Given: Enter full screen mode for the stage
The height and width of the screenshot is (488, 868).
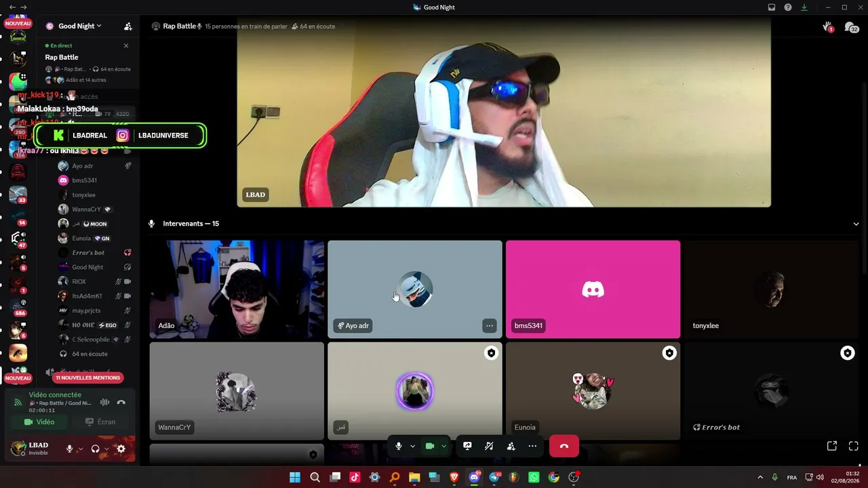Looking at the screenshot, I should (854, 446).
